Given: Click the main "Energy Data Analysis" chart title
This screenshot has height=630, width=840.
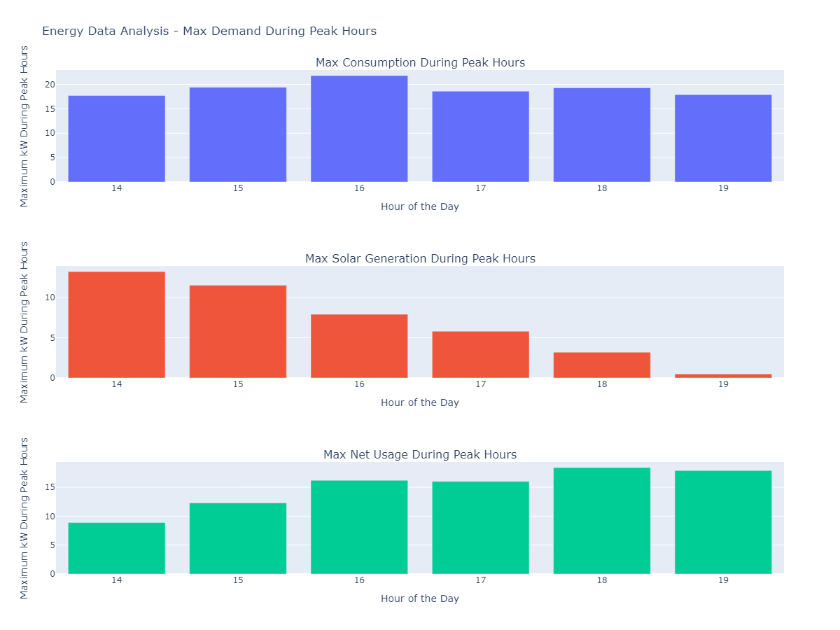Looking at the screenshot, I should [209, 31].
